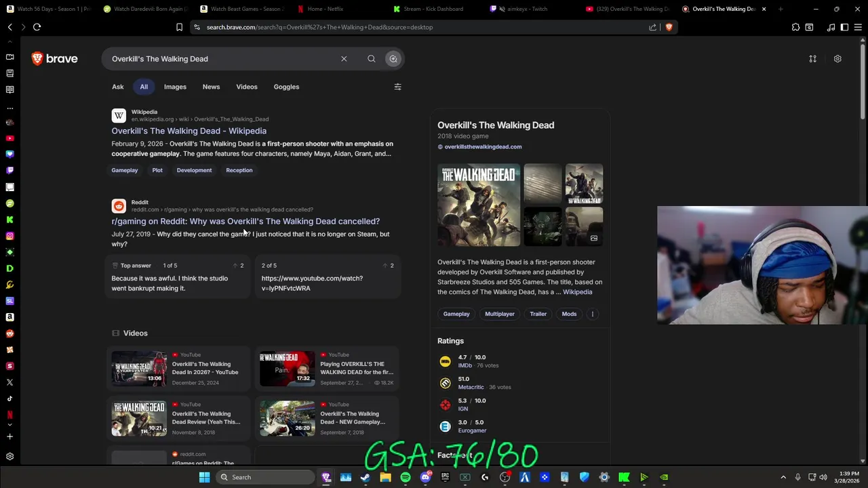868x488 pixels.
Task: Open the Brave main hamburger menu
Action: point(859,27)
